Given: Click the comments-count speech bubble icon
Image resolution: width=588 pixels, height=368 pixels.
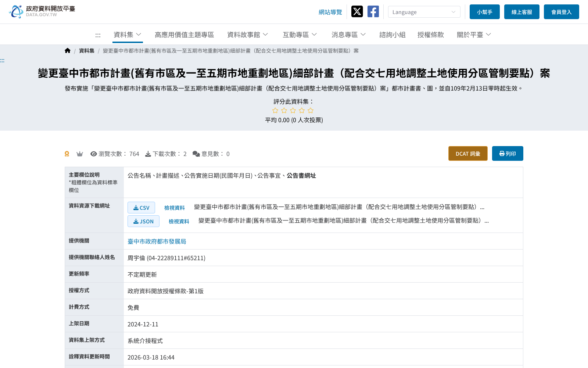Looking at the screenshot, I should coord(196,154).
